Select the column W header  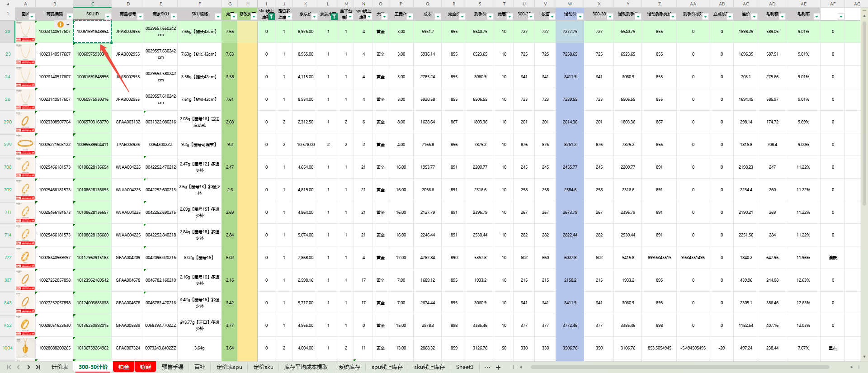(x=570, y=4)
